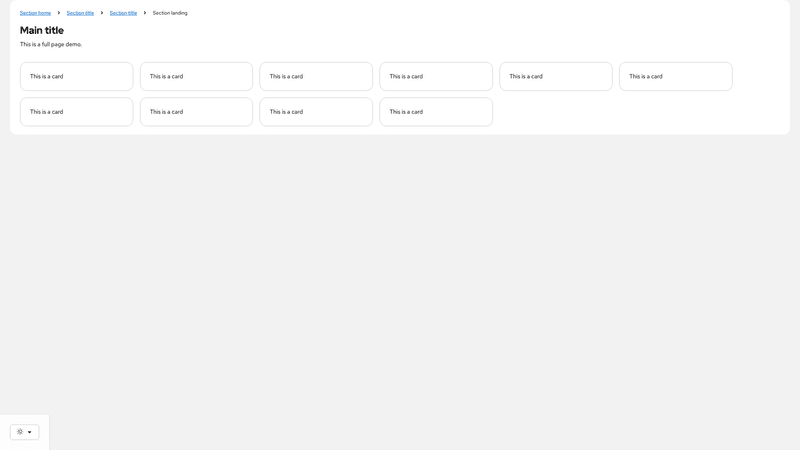Follow the first Section title breadcrumb link
The height and width of the screenshot is (450, 800).
[80, 13]
